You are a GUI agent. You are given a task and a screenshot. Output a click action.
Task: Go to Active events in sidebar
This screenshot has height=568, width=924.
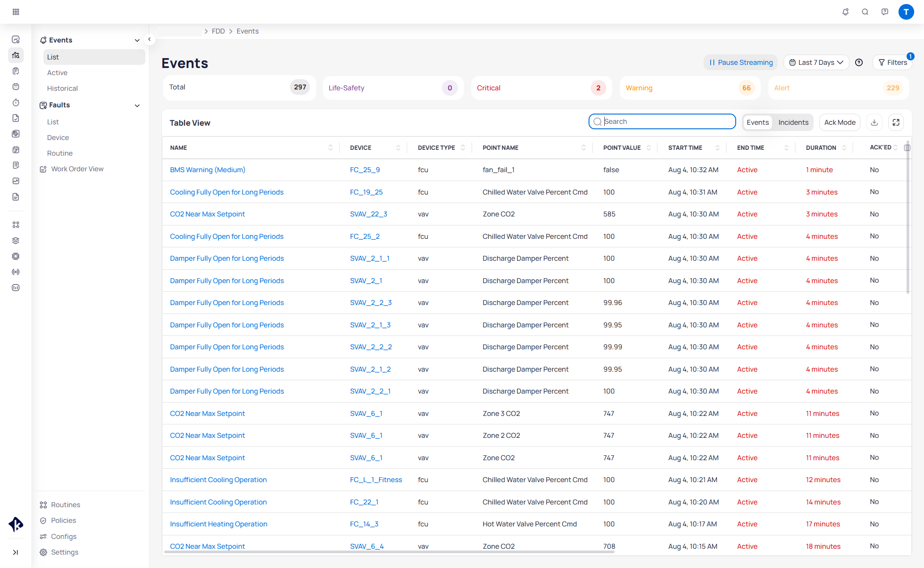(57, 73)
